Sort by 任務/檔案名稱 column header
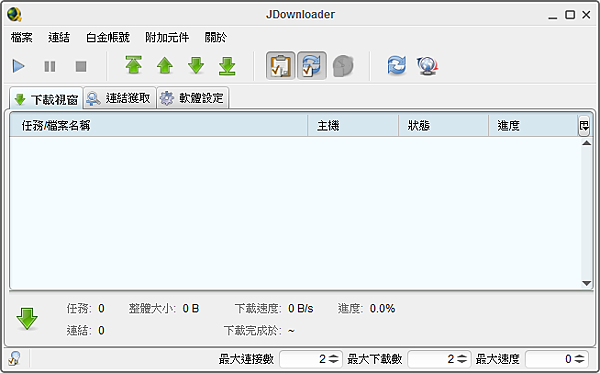 click(x=158, y=125)
